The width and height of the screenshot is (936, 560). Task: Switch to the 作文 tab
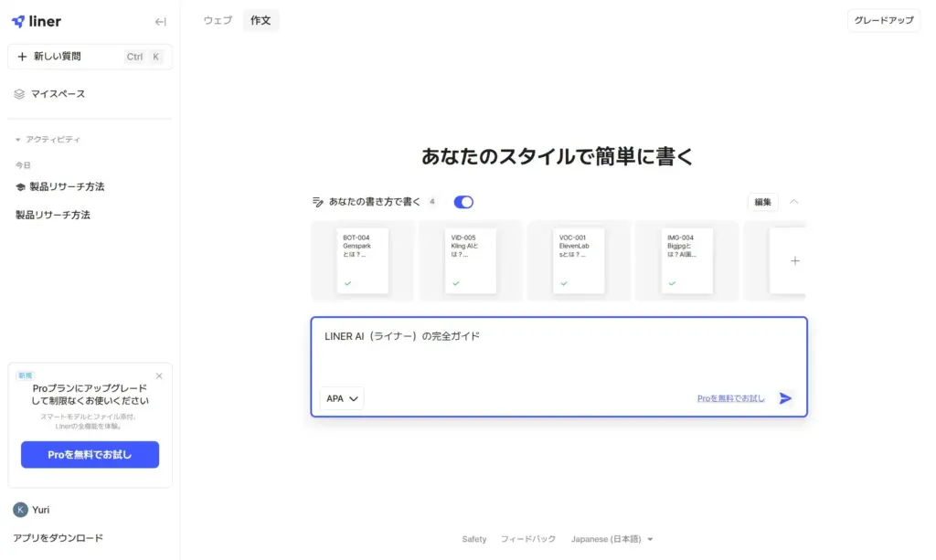point(261,20)
